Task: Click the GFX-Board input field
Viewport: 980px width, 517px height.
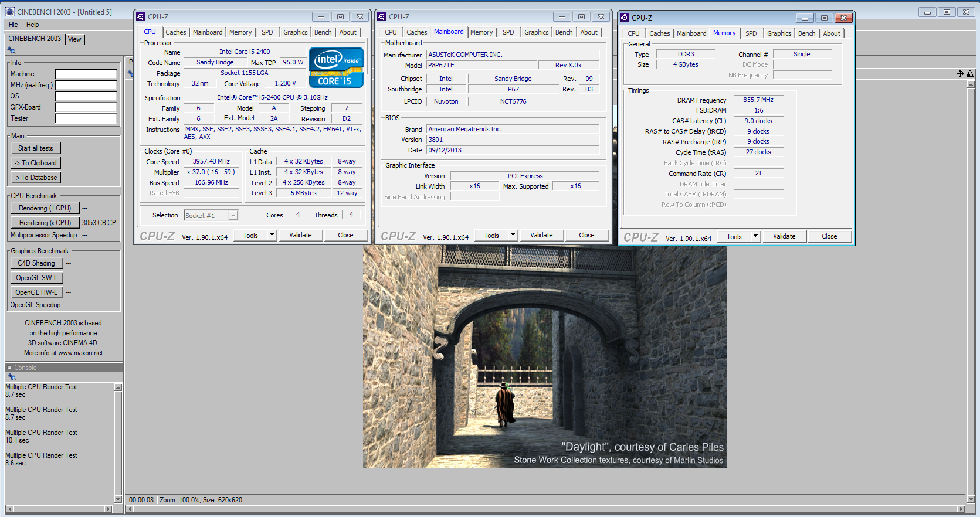Action: coord(86,108)
